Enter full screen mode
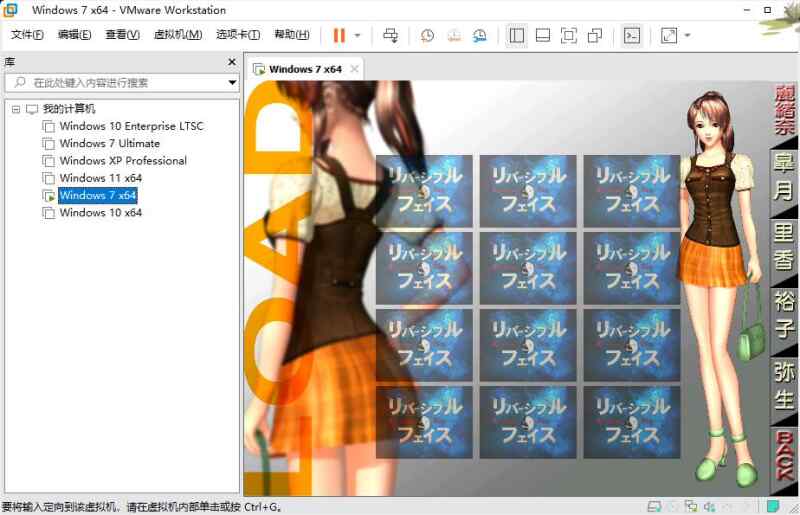 569,35
